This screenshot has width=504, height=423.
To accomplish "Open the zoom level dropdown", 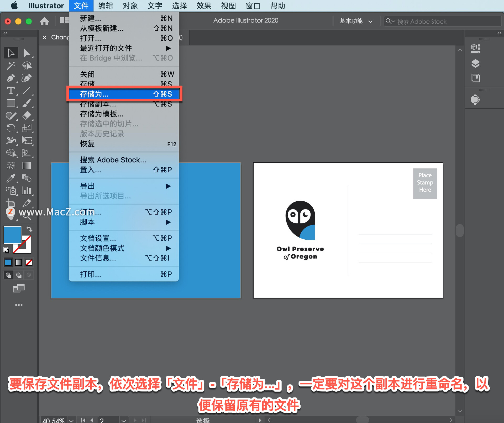I will click(71, 420).
